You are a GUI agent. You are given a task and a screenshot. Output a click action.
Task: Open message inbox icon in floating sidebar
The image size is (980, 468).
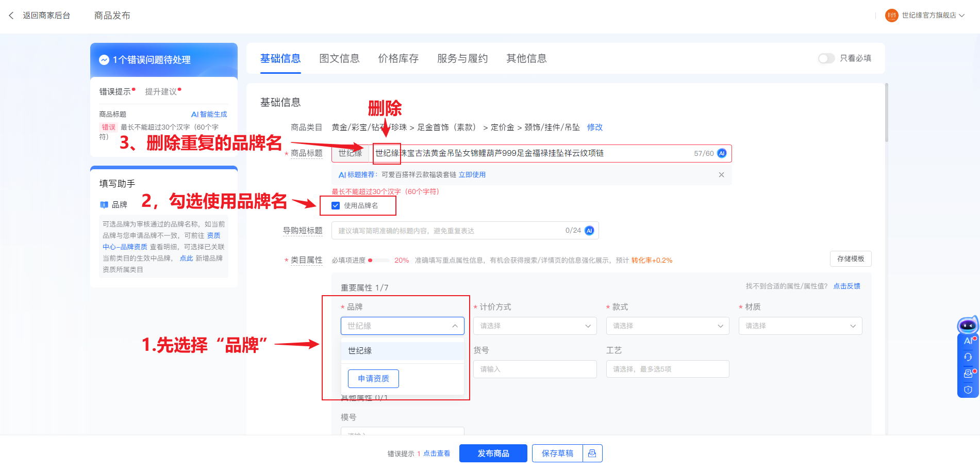pyautogui.click(x=968, y=374)
